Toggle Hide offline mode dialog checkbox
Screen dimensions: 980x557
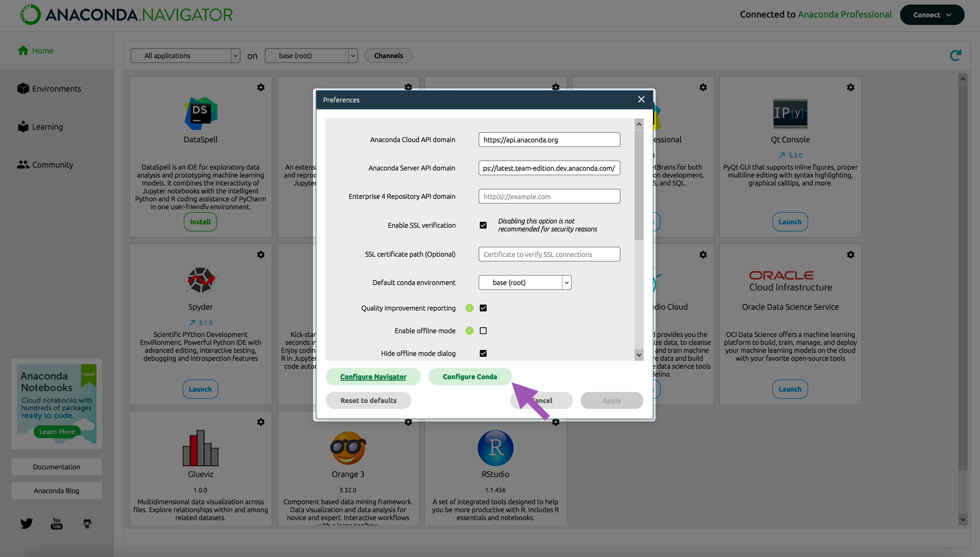[483, 353]
